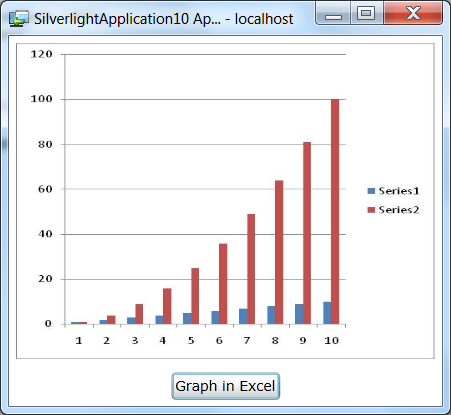Click the y-axis label 100

pyautogui.click(x=42, y=99)
